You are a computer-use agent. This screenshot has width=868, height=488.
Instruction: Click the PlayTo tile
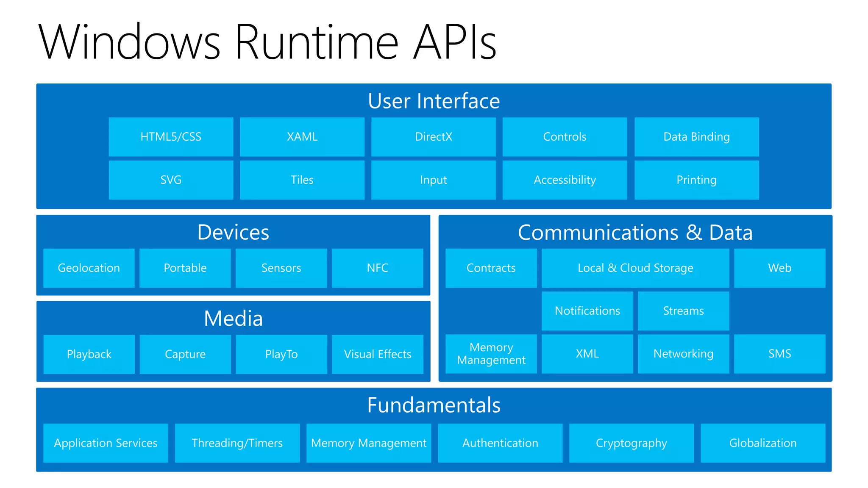281,354
